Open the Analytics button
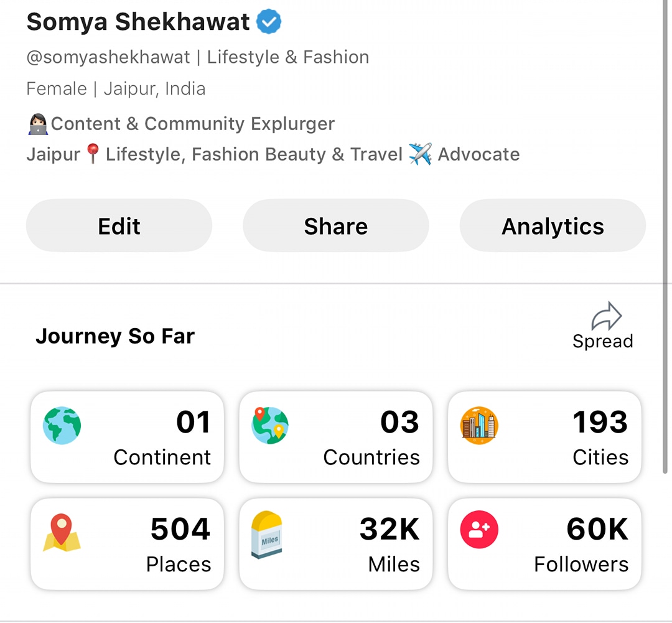672x623 pixels. point(553,225)
